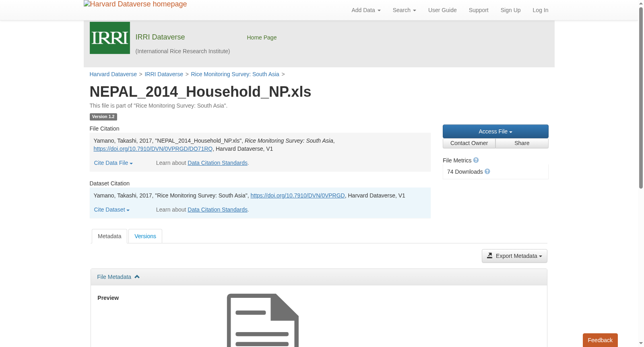
Task: Open Data Citation Standards link under Dataset Citation
Action: 217,210
